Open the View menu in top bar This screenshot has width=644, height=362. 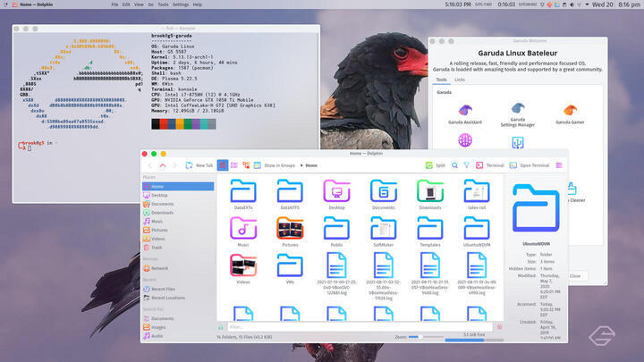(x=139, y=4)
